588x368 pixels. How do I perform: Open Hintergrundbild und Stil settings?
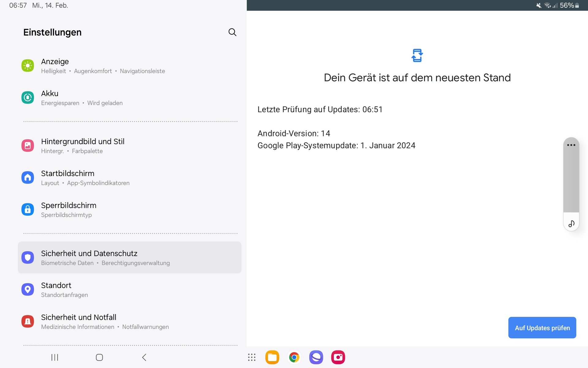pos(83,146)
